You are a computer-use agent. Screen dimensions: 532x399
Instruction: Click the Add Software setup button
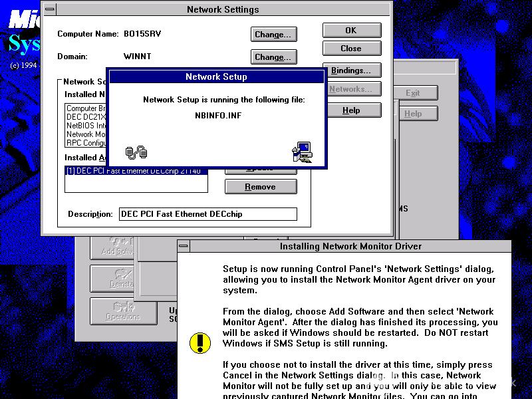(112, 247)
